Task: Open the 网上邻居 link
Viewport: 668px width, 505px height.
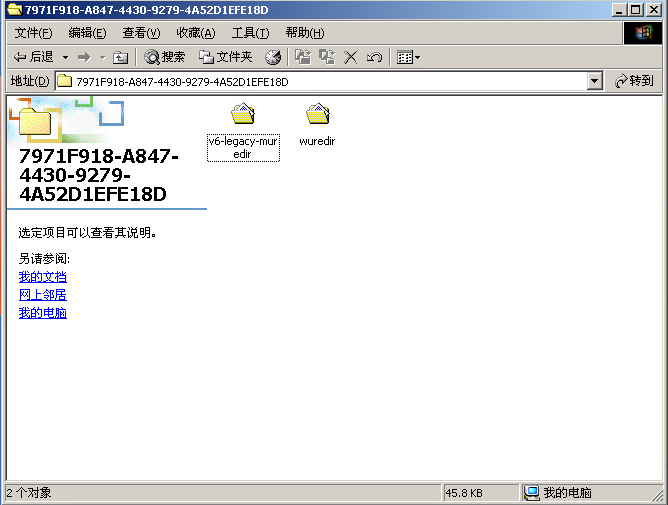Action: (x=43, y=295)
